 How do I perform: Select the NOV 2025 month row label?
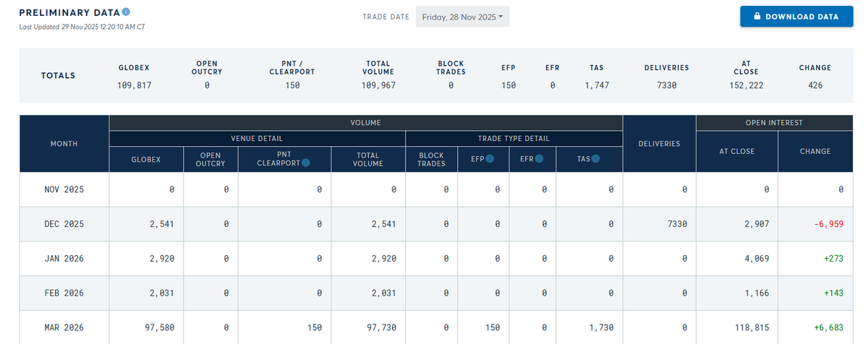(64, 189)
